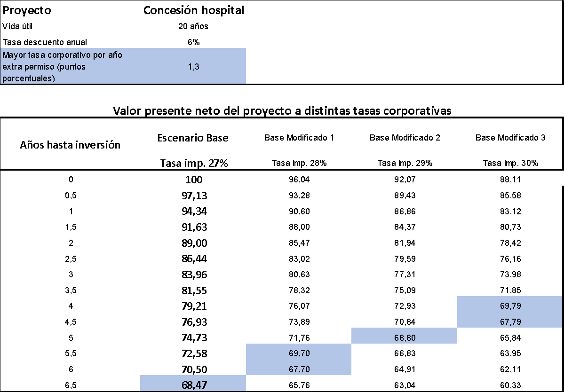
Task: Select the 'Tasa imp. 27%' subheader
Action: tap(193, 164)
